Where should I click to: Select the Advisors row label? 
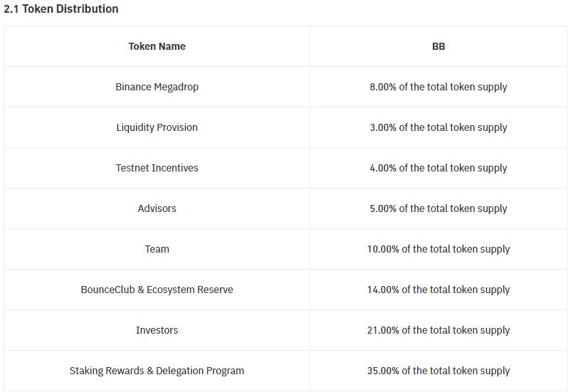coord(157,208)
